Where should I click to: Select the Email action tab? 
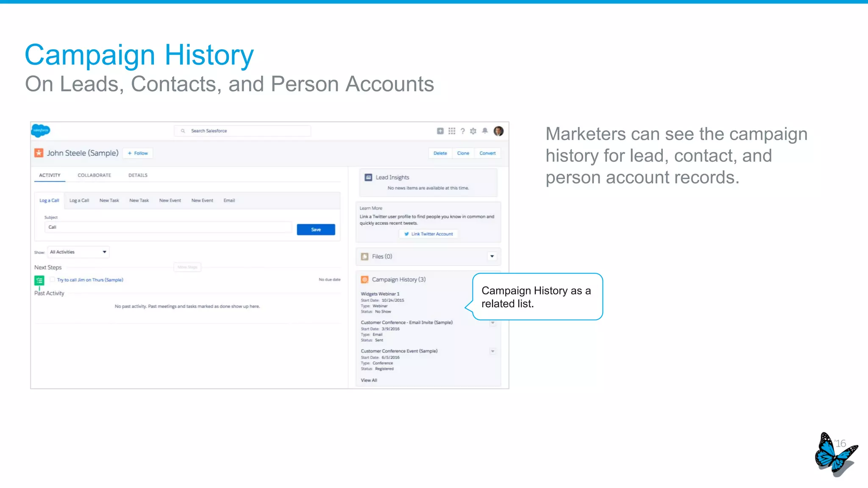[x=229, y=200]
